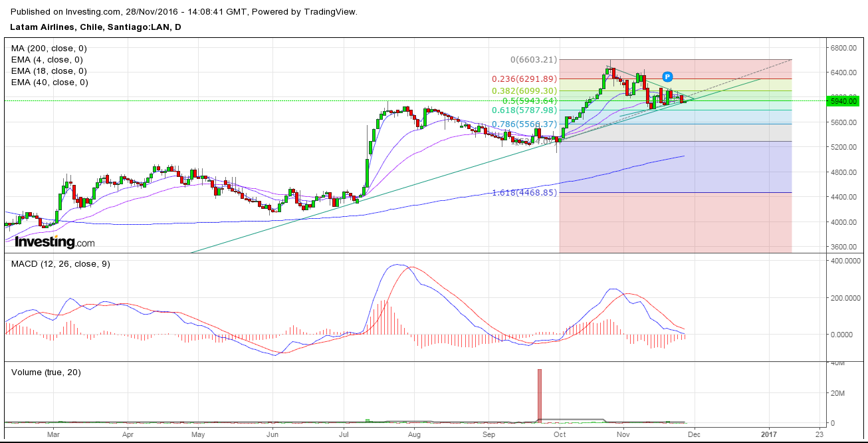This screenshot has width=868, height=443.
Task: Select the Fibonacci 0.236(6291.89) level label
Action: click(x=524, y=79)
